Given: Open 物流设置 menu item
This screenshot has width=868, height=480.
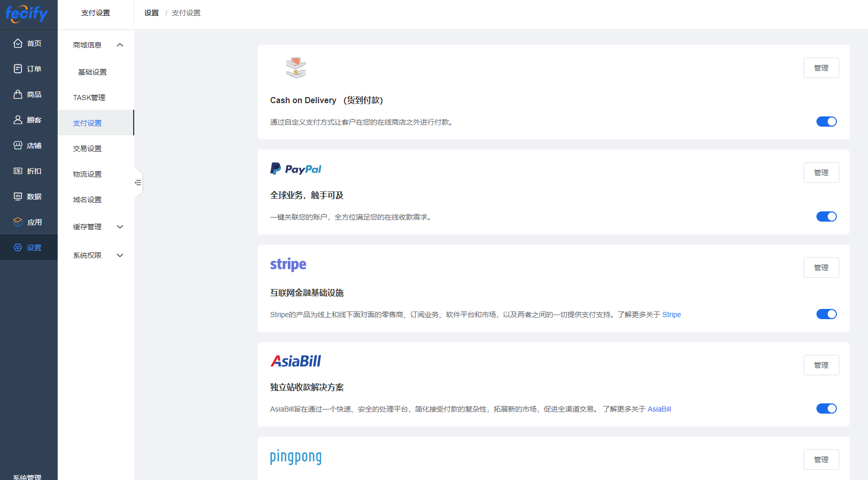Looking at the screenshot, I should (87, 174).
